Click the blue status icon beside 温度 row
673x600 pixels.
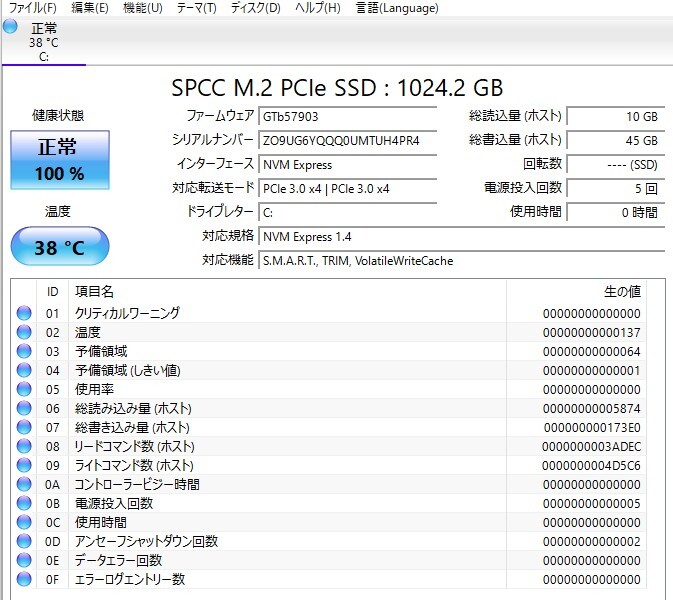tap(24, 332)
